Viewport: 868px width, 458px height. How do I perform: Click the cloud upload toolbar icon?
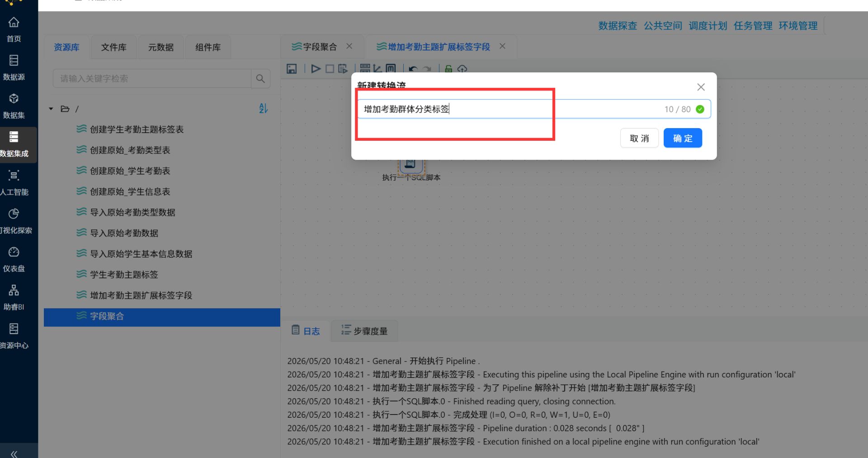click(462, 69)
